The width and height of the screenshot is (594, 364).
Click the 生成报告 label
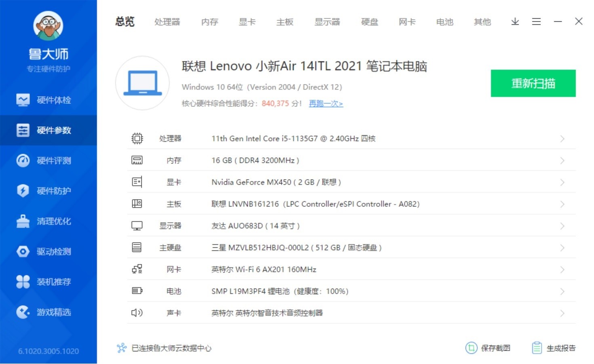click(561, 348)
